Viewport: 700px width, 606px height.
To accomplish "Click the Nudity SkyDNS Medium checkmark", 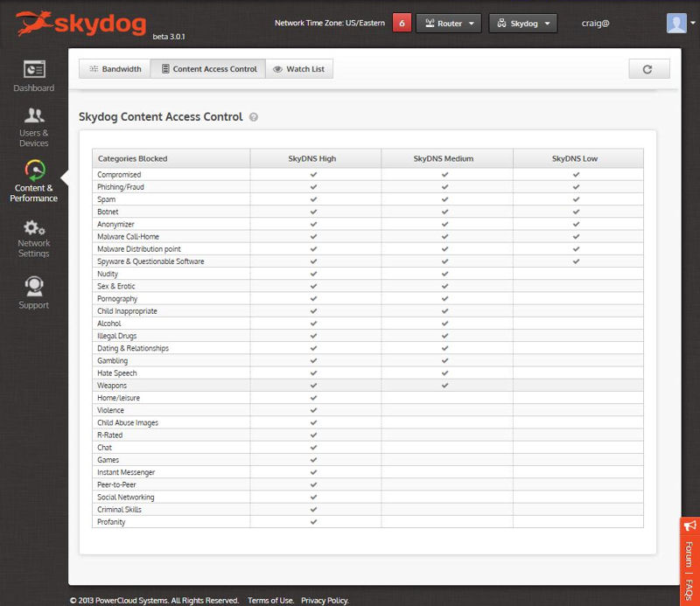I will coord(444,274).
